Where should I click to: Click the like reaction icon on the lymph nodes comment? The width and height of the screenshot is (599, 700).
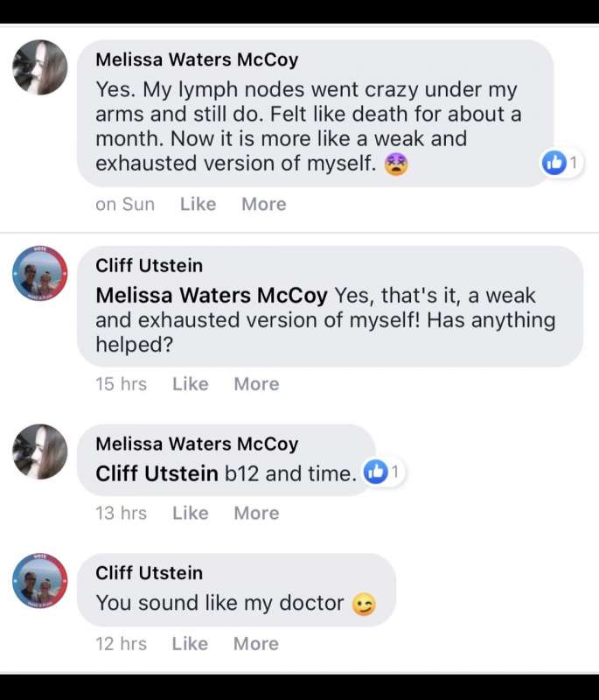coord(554,163)
